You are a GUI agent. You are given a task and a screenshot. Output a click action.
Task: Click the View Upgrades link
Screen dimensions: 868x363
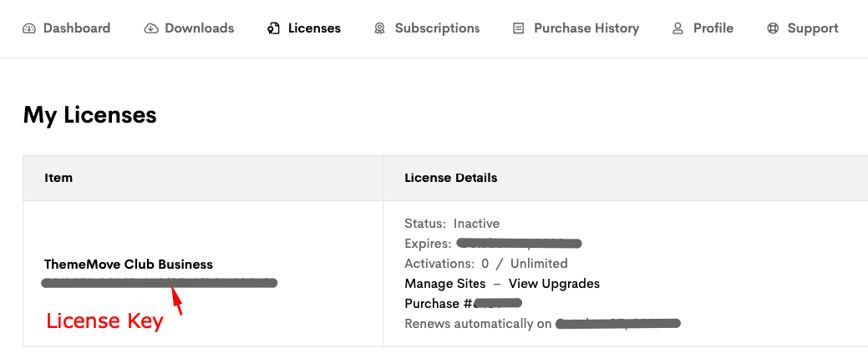[554, 284]
